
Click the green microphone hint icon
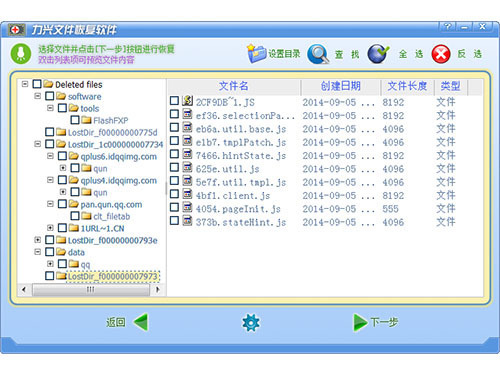[21, 54]
